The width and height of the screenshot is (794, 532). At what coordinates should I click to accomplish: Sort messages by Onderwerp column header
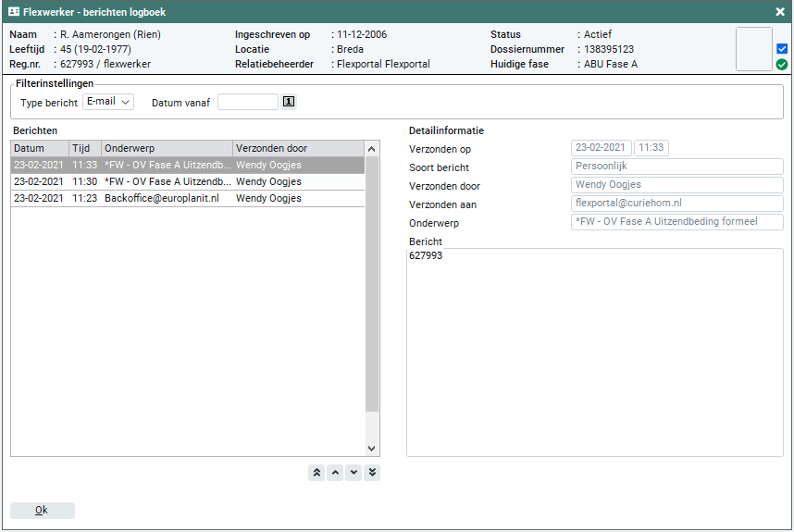click(167, 148)
